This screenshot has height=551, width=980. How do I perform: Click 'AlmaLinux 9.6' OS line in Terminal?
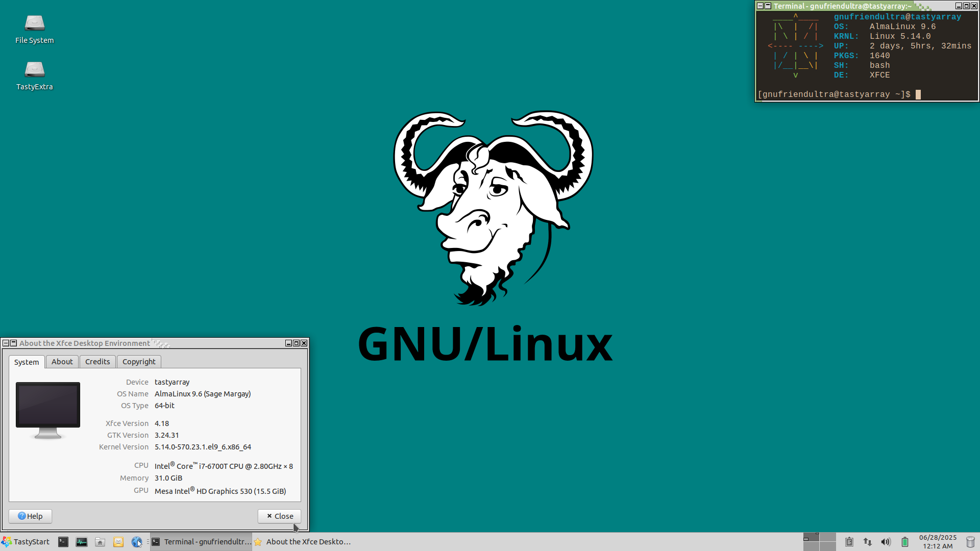[902, 27]
